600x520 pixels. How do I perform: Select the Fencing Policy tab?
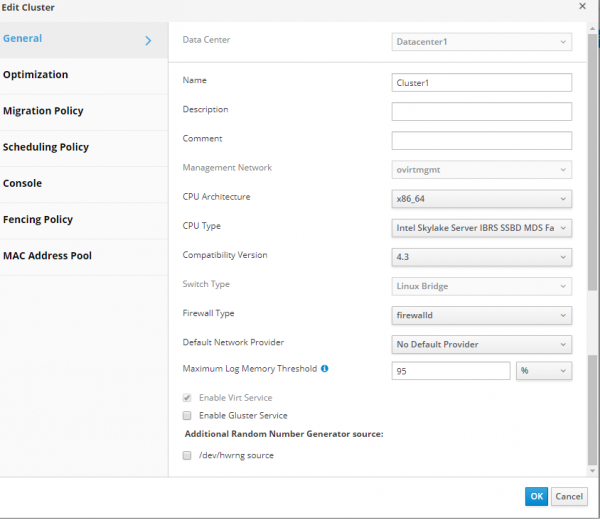38,219
